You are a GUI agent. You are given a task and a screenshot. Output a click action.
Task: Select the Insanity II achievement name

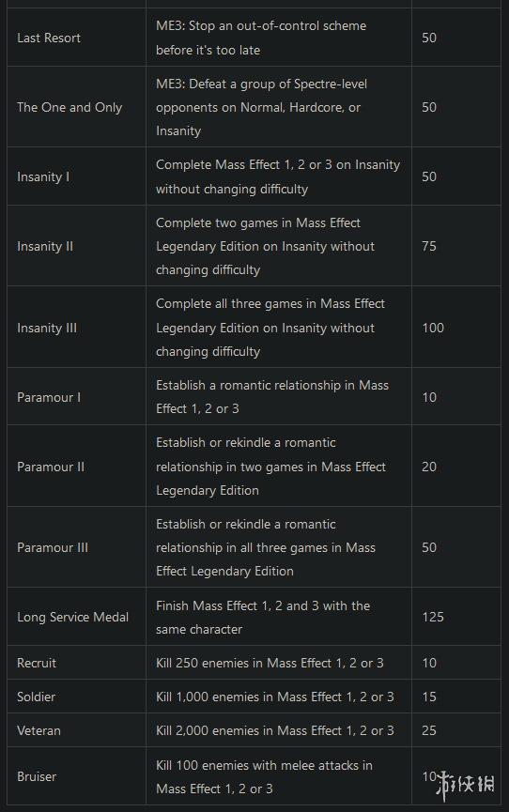[x=45, y=246]
